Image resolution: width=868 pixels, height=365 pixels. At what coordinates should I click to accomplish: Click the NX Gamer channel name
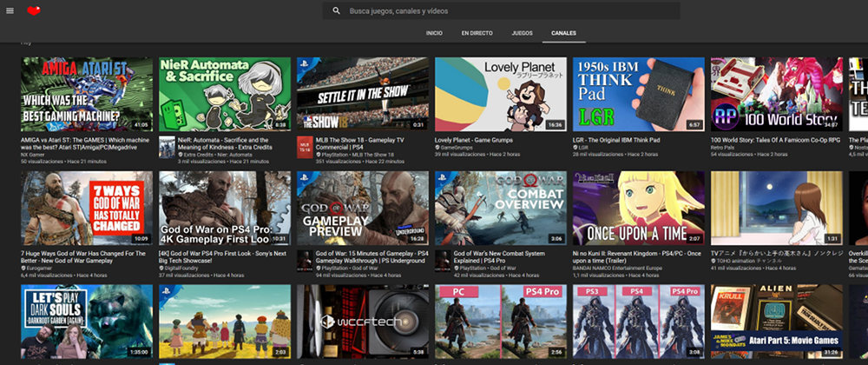32,155
